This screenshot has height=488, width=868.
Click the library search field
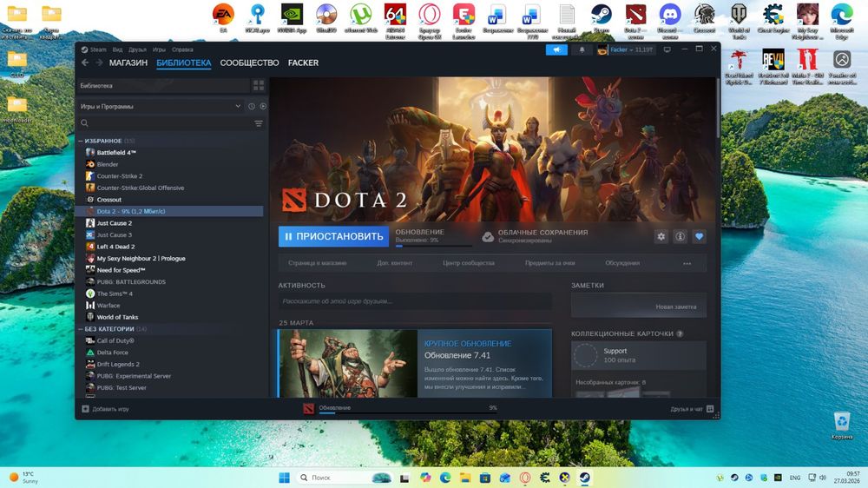click(165, 123)
